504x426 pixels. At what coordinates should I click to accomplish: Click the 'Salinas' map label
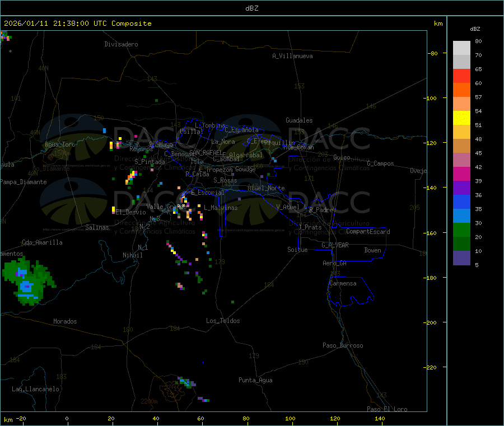[x=97, y=227]
